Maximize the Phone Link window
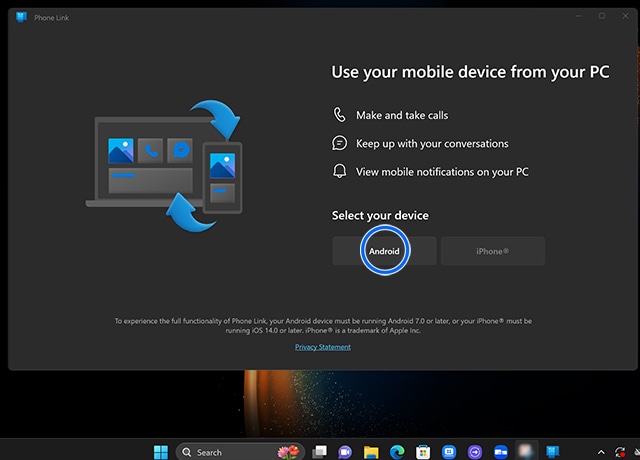The height and width of the screenshot is (460, 640). coord(602,16)
